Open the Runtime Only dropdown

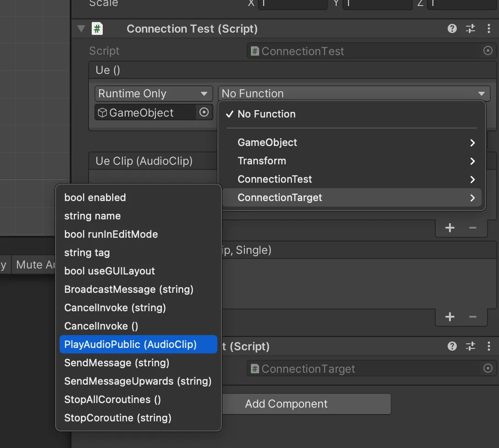153,94
